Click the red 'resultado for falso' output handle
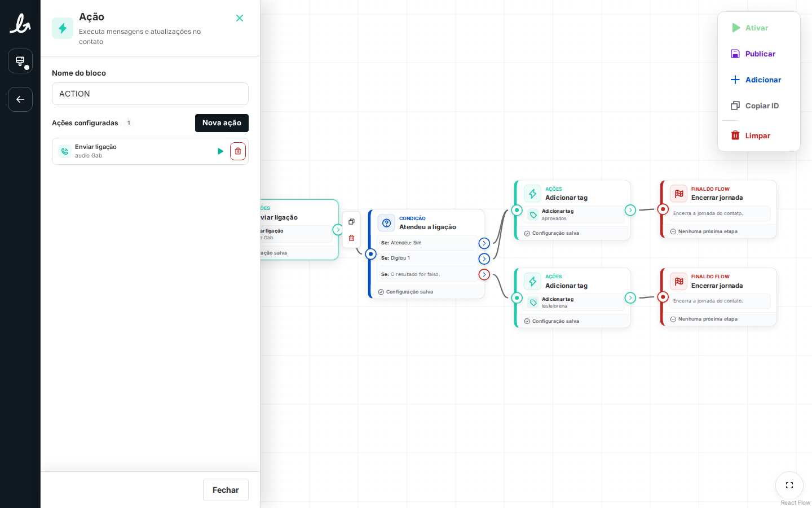The image size is (812, 508). pyautogui.click(x=484, y=274)
